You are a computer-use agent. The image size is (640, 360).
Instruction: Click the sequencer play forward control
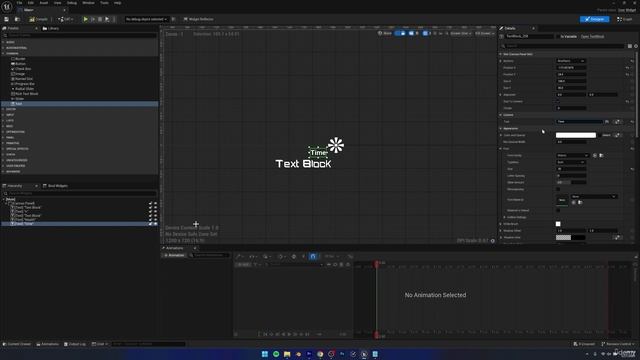tap(290, 334)
